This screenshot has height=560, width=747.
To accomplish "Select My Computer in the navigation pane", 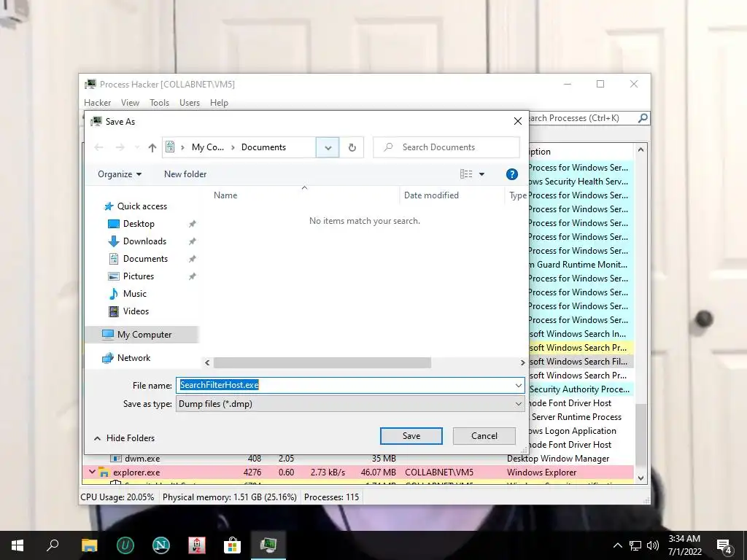I will (142, 335).
